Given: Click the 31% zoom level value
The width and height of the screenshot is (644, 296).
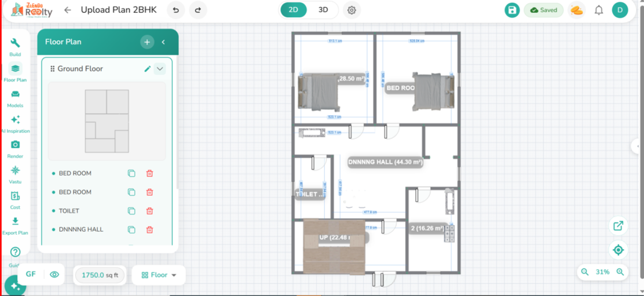Looking at the screenshot, I should (603, 272).
